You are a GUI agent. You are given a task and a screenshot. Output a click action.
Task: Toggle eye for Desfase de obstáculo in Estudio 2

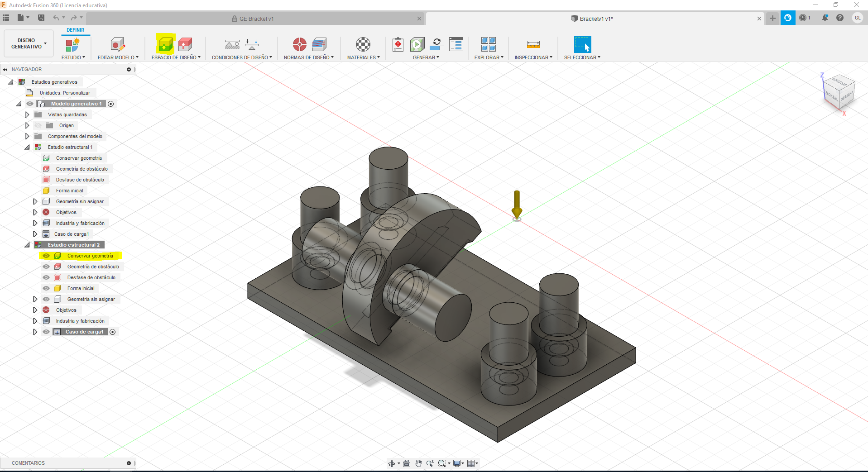point(46,277)
